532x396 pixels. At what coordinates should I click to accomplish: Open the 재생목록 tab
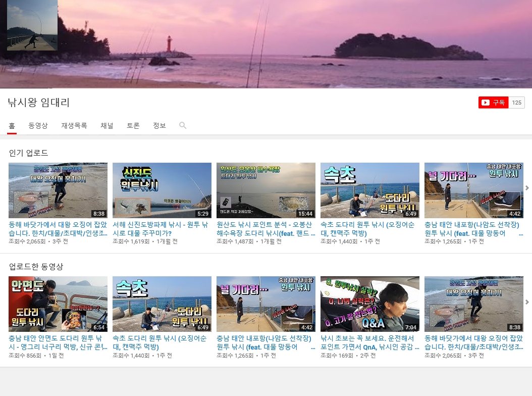[74, 125]
